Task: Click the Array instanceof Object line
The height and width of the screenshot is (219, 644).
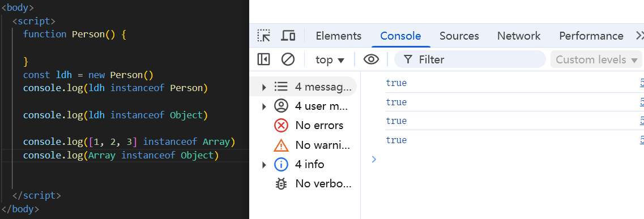Action: (121, 156)
